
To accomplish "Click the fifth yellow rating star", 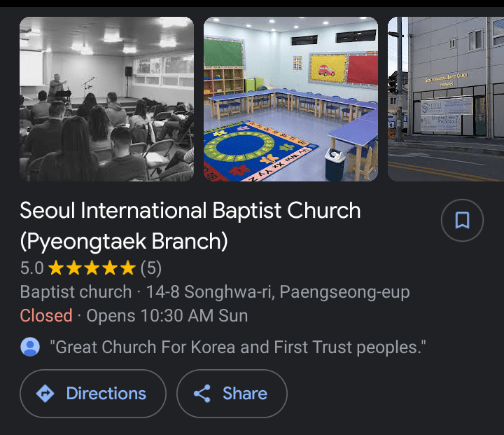I will [x=127, y=268].
